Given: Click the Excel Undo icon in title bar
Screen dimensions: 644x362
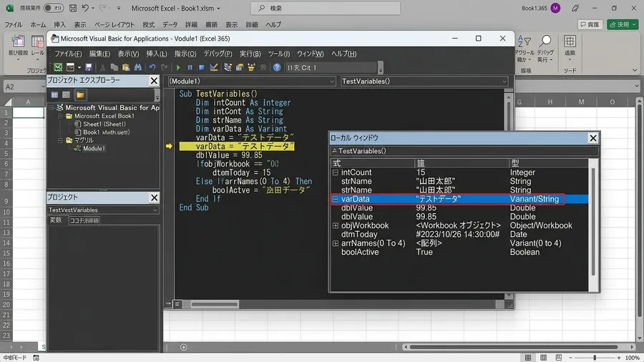Looking at the screenshot, I should (x=85, y=8).
